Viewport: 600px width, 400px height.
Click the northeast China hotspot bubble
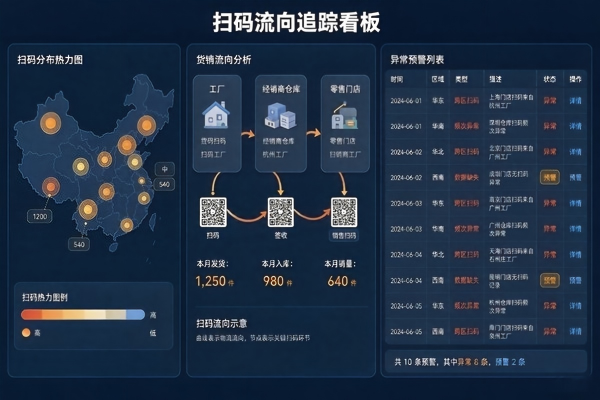click(146, 126)
